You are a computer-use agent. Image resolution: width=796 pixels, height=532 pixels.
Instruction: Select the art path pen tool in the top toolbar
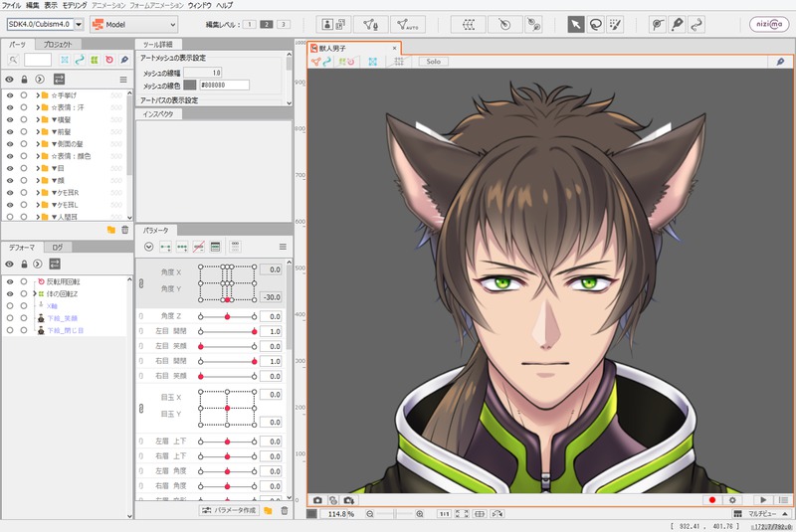click(678, 24)
